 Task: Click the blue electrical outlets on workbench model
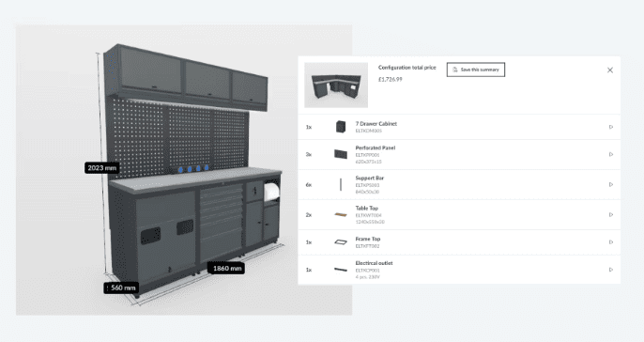193,168
